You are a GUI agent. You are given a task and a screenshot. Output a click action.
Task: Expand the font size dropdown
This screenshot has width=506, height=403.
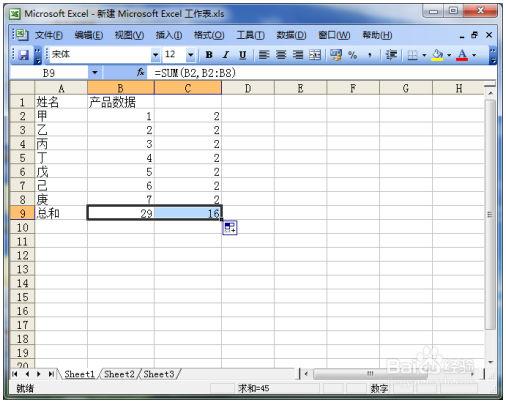[x=190, y=55]
